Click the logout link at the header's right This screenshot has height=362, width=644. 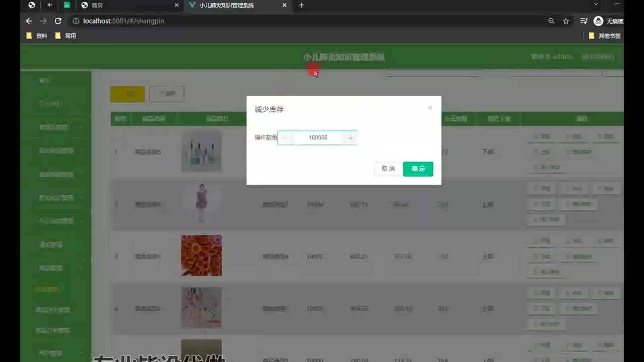pyautogui.click(x=598, y=57)
